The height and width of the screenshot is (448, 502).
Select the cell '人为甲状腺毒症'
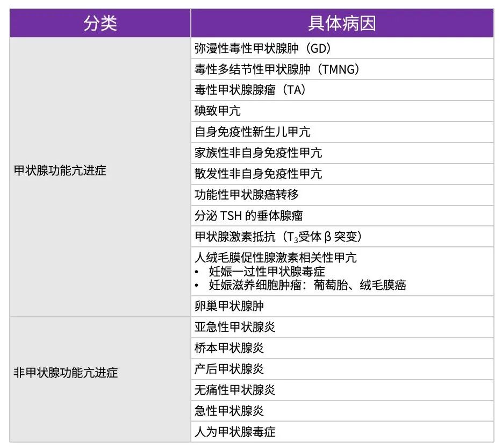click(342, 432)
